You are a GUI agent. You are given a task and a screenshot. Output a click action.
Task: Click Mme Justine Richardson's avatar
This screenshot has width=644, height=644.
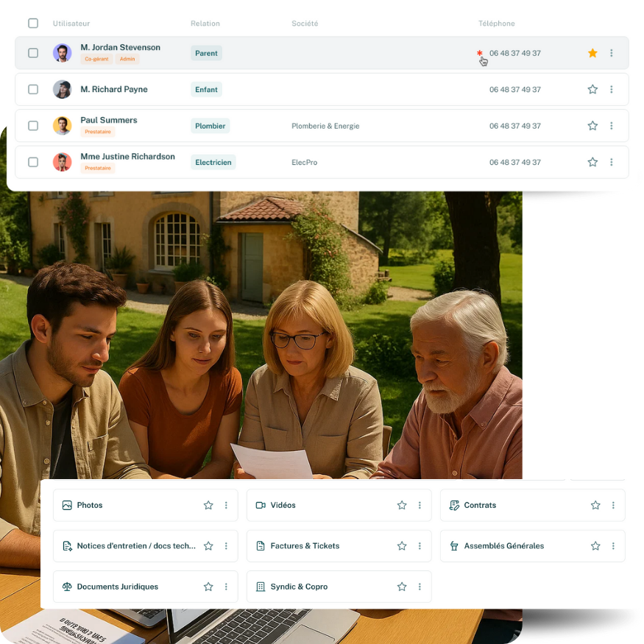pos(62,162)
